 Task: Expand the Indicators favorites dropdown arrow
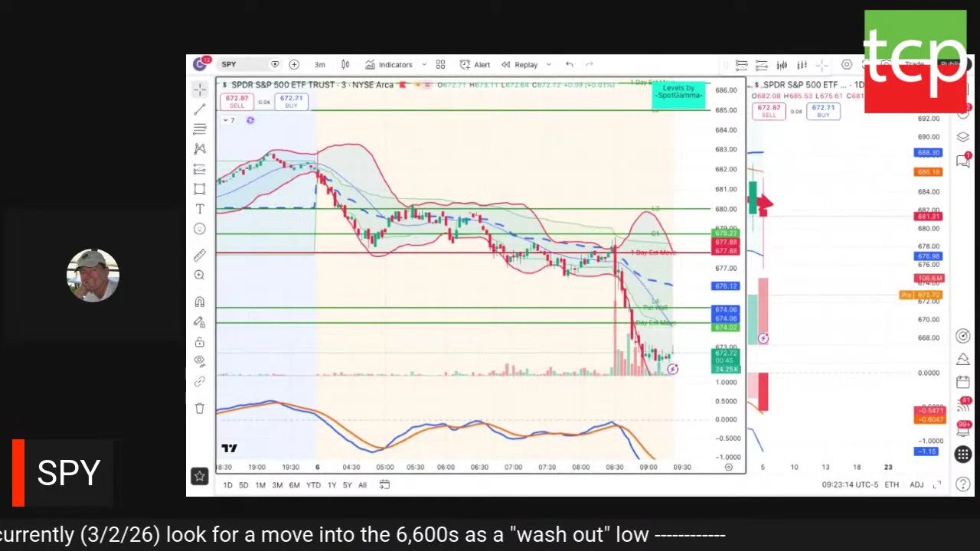tap(424, 64)
